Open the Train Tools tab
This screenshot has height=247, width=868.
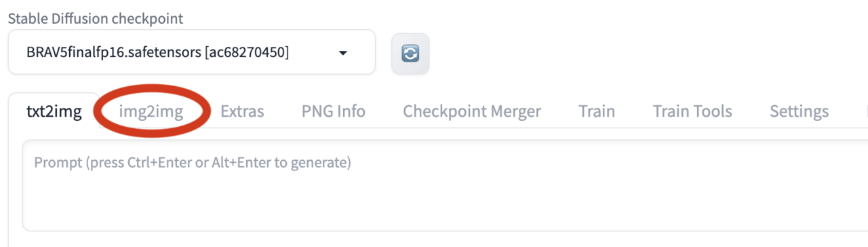tap(692, 111)
